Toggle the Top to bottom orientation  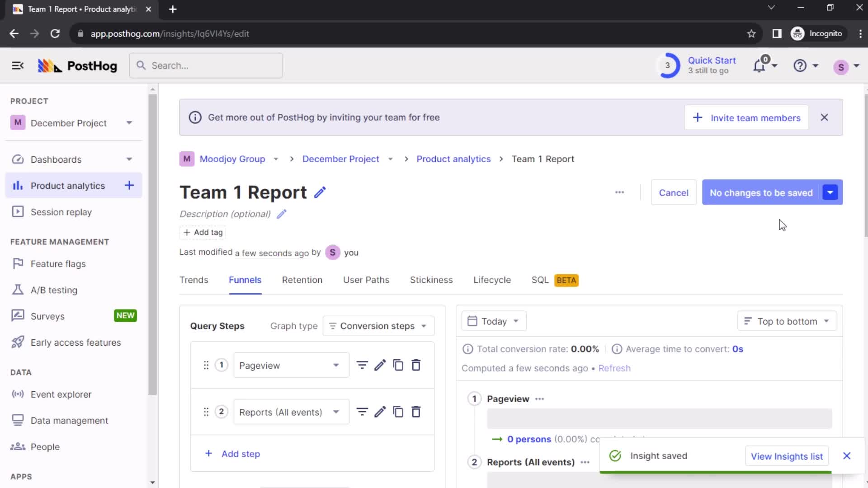[786, 321]
